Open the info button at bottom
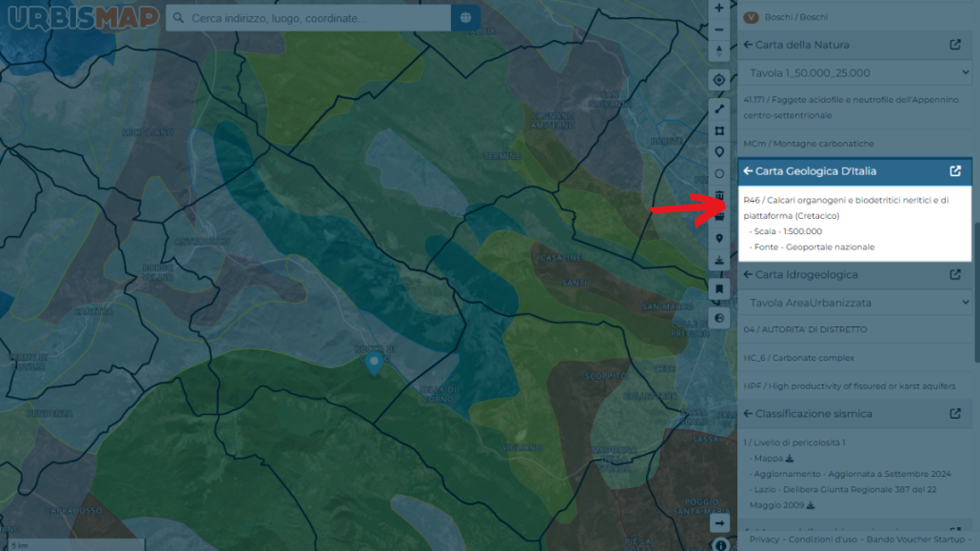The image size is (980, 551). tap(720, 545)
